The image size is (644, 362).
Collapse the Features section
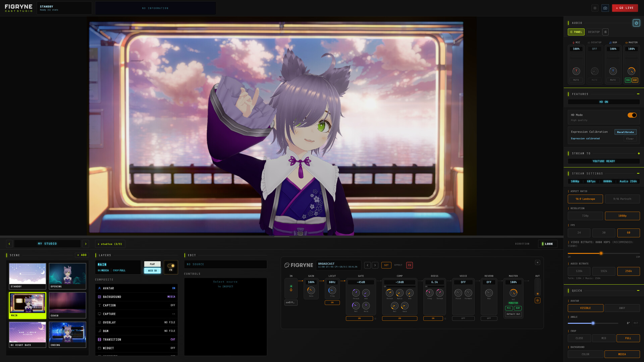click(638, 94)
